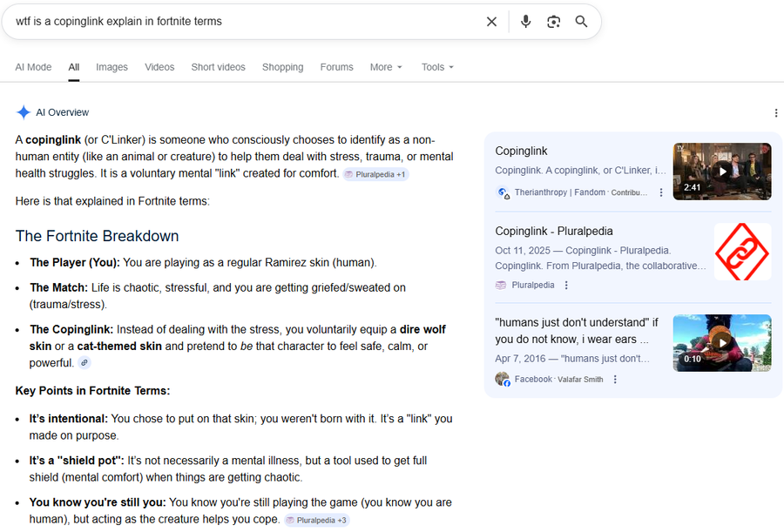The height and width of the screenshot is (532, 784).
Task: Open AI Overview three-dot options menu
Action: point(775,113)
